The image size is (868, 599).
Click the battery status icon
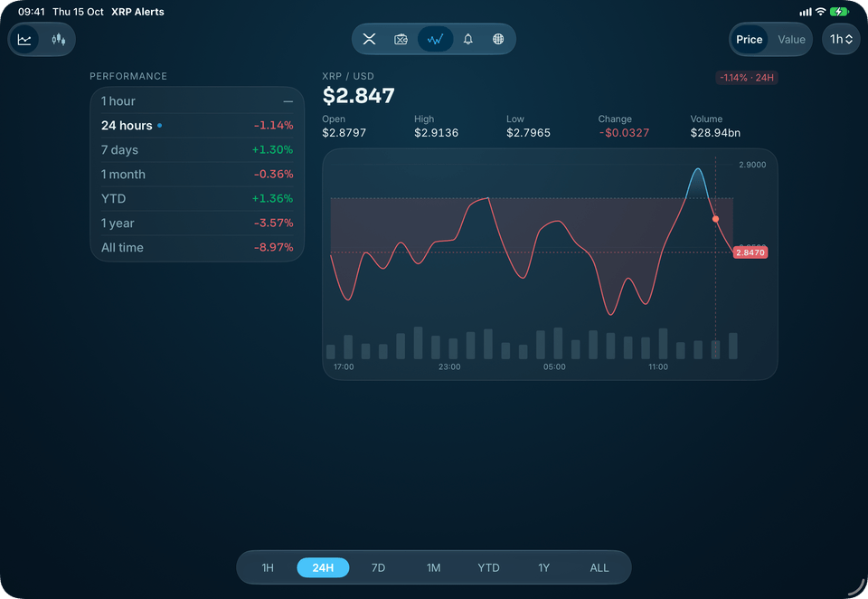[x=839, y=12]
